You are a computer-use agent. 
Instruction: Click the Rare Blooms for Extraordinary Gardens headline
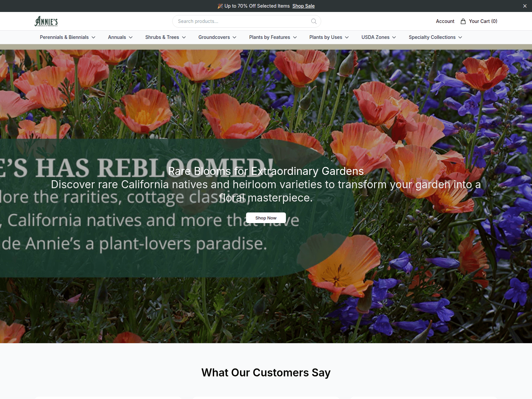(266, 171)
